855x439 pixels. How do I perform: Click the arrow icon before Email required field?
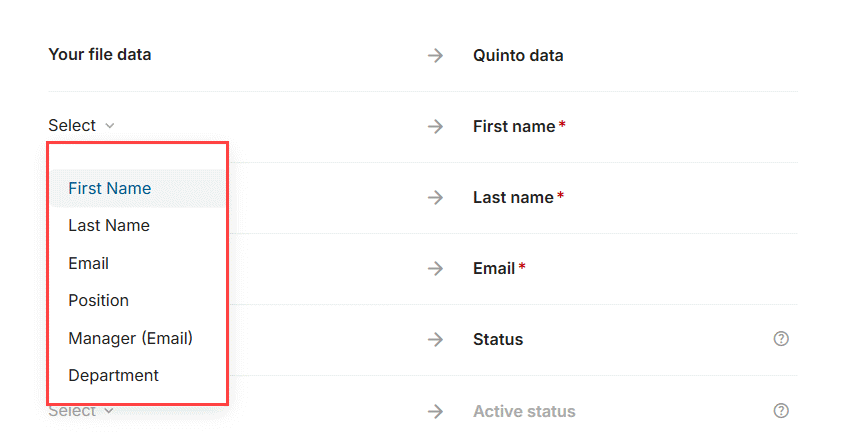click(x=435, y=268)
